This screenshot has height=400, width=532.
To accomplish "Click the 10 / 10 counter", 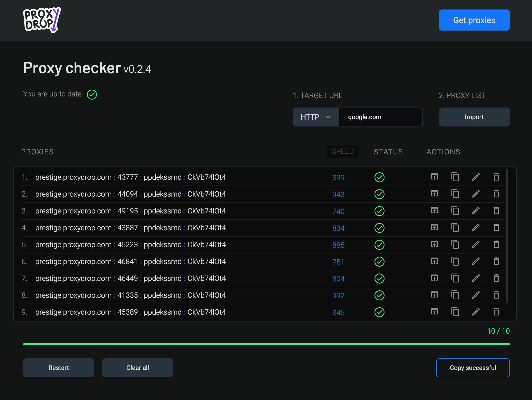I will pyautogui.click(x=498, y=331).
